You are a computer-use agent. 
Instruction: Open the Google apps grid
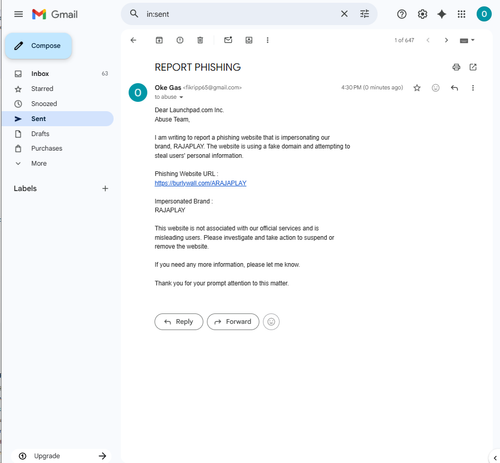461,14
